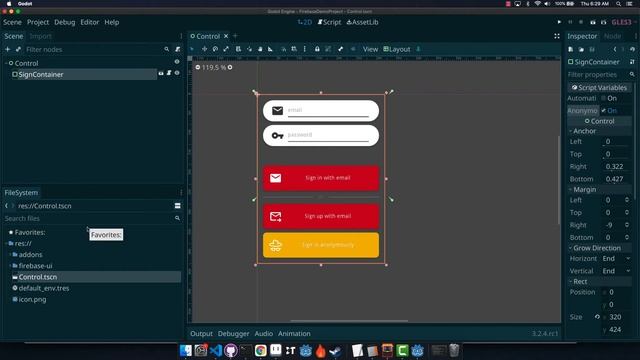Open the Output bottom panel

pos(201,333)
